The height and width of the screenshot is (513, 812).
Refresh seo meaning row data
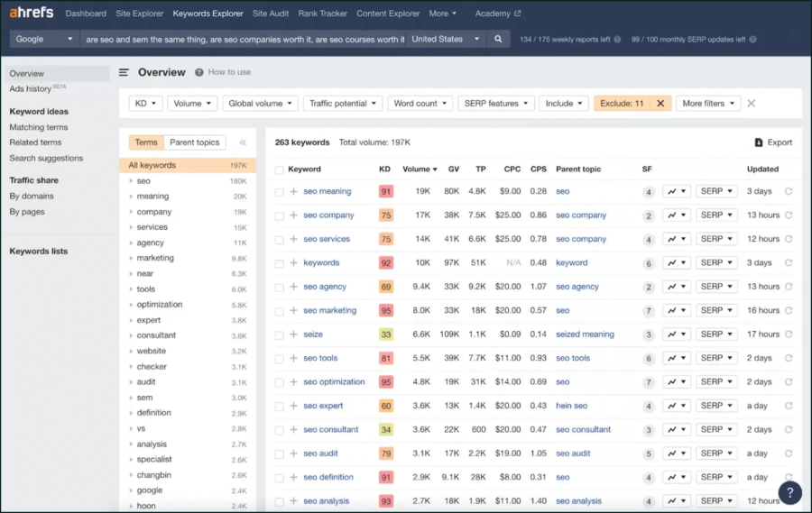coord(789,191)
